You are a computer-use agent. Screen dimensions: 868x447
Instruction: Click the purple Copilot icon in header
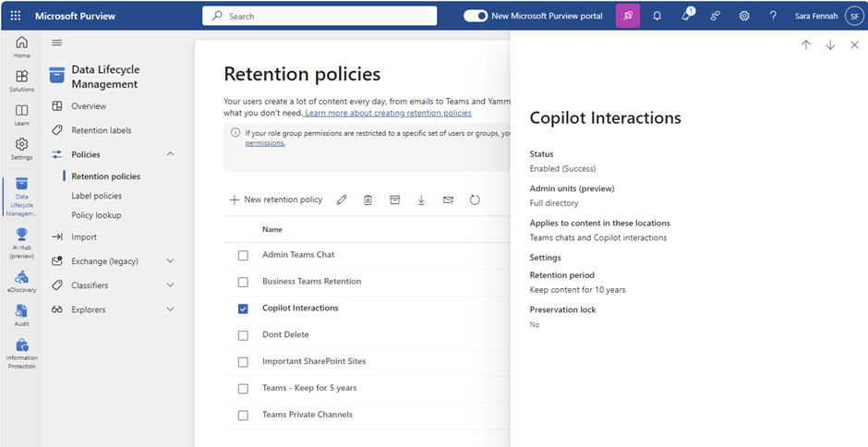pyautogui.click(x=628, y=16)
